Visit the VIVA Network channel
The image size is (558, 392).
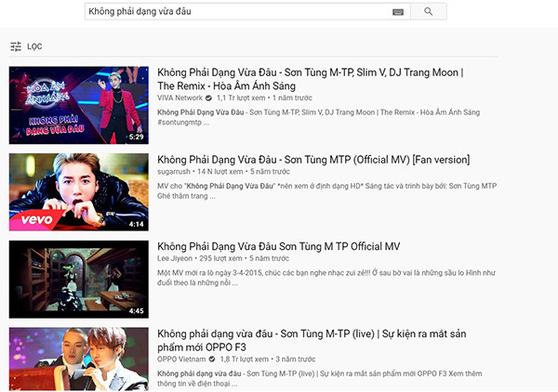[179, 98]
